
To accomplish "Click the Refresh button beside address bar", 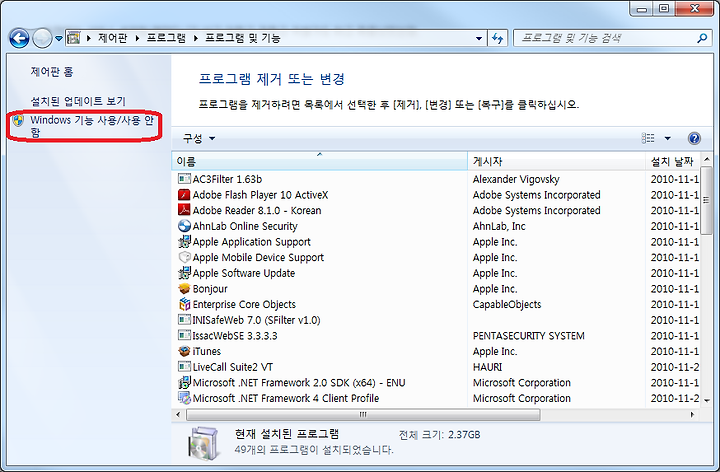I will (497, 39).
